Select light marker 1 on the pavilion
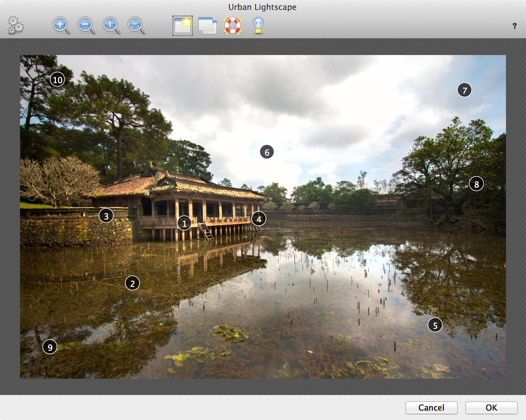 (184, 223)
